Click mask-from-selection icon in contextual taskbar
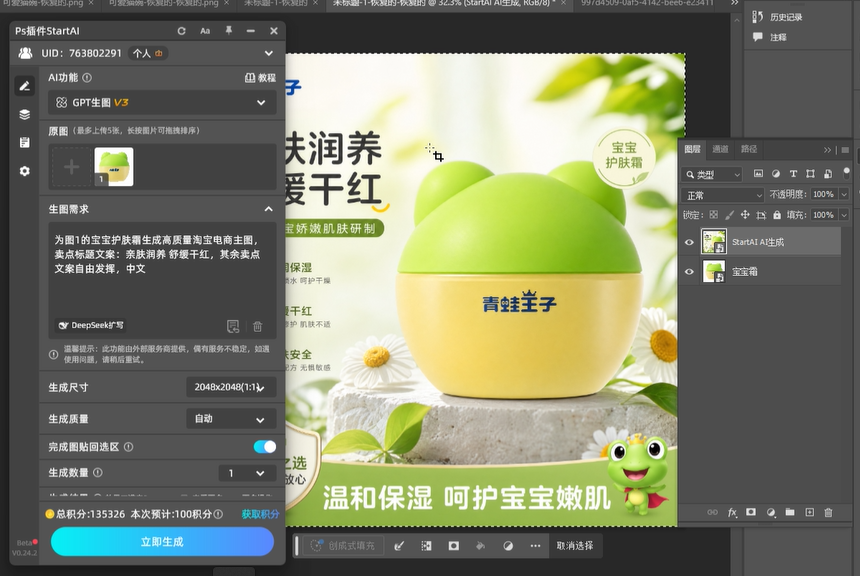The image size is (860, 576). [x=454, y=546]
